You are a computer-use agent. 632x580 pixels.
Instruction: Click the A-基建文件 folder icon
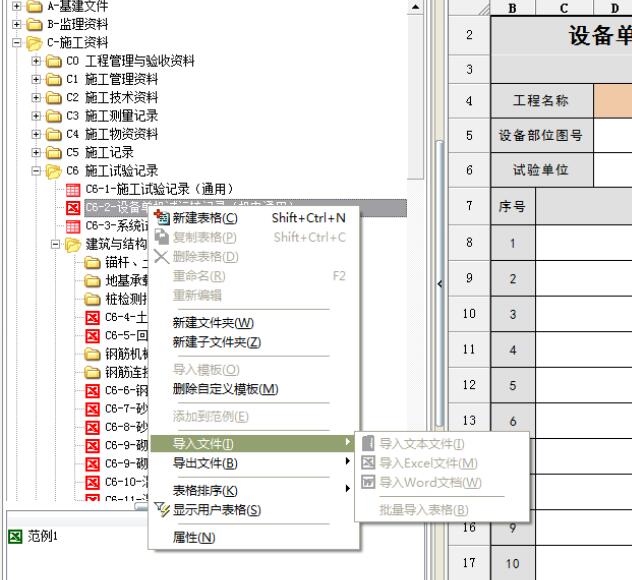(x=34, y=6)
